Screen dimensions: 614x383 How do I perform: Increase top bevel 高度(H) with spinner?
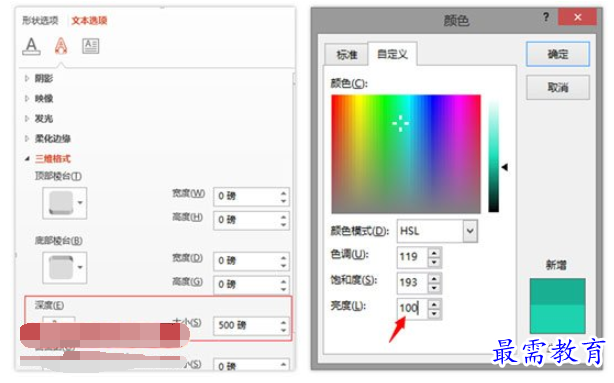[284, 216]
